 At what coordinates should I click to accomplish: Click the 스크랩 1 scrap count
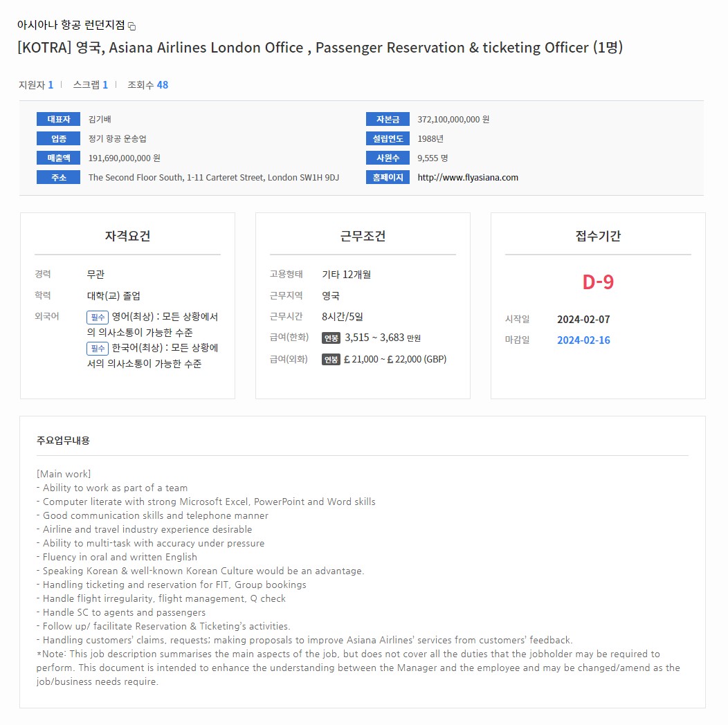point(91,85)
